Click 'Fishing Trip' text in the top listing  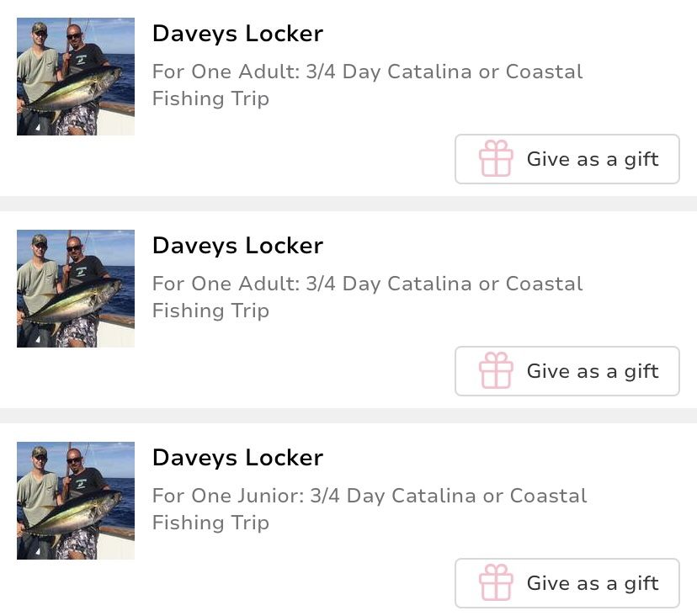(x=210, y=98)
